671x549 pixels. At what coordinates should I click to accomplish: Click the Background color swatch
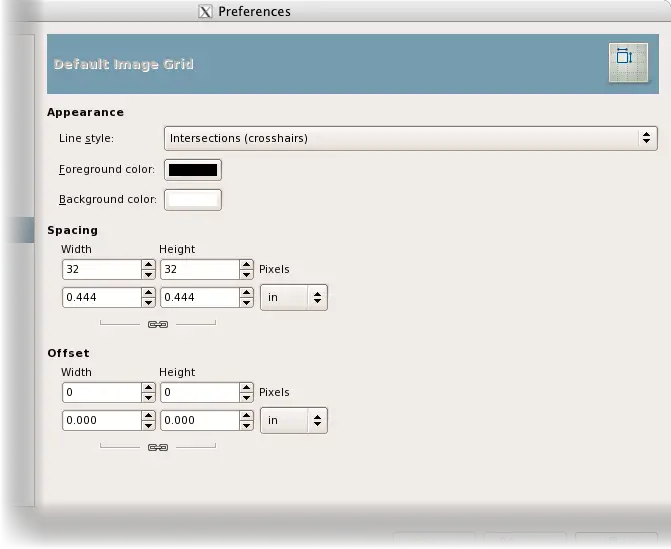click(192, 199)
